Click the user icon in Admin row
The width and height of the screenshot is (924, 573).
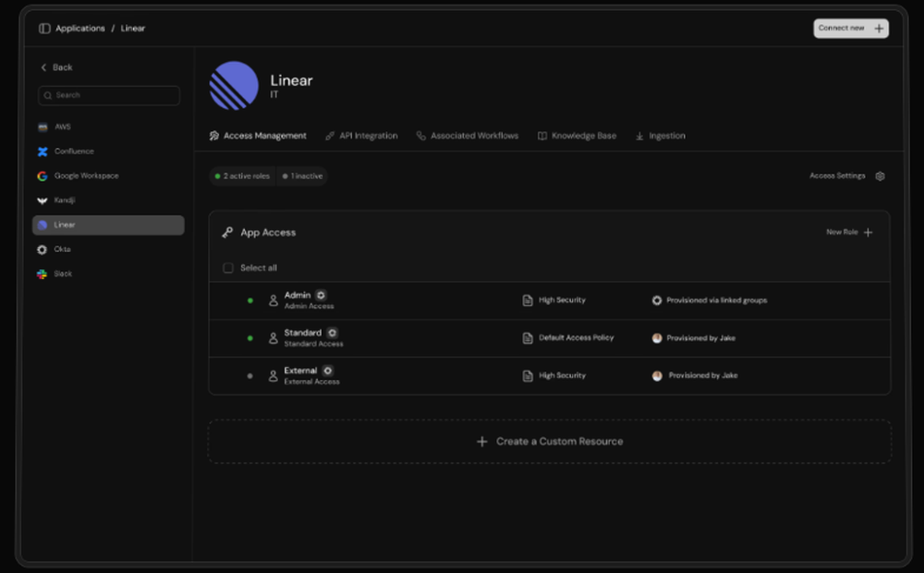coord(273,300)
